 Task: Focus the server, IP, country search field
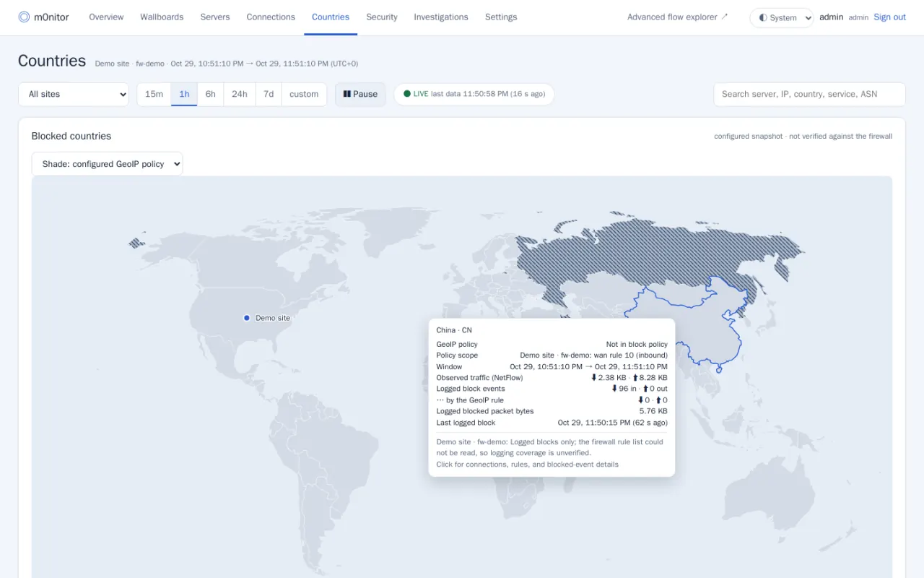[809, 94]
